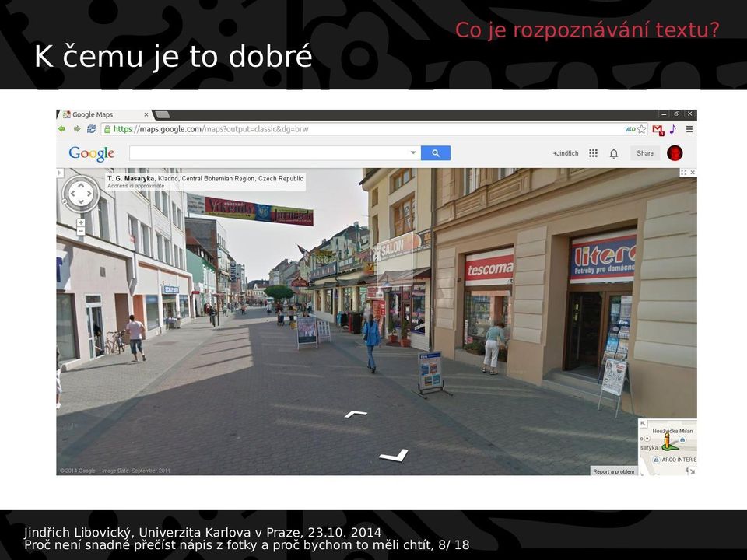Open the +Jindřich profile link
Viewport: 747px width, 560px height.
tap(566, 153)
